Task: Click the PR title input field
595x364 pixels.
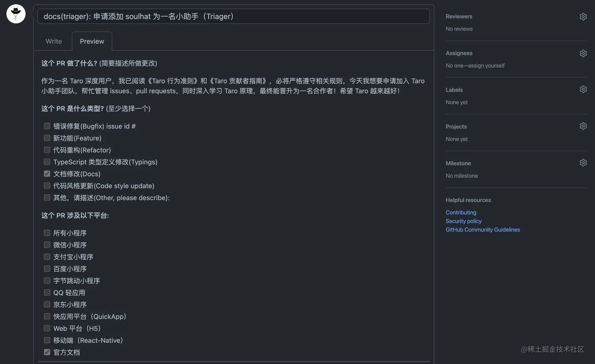Action: 234,17
